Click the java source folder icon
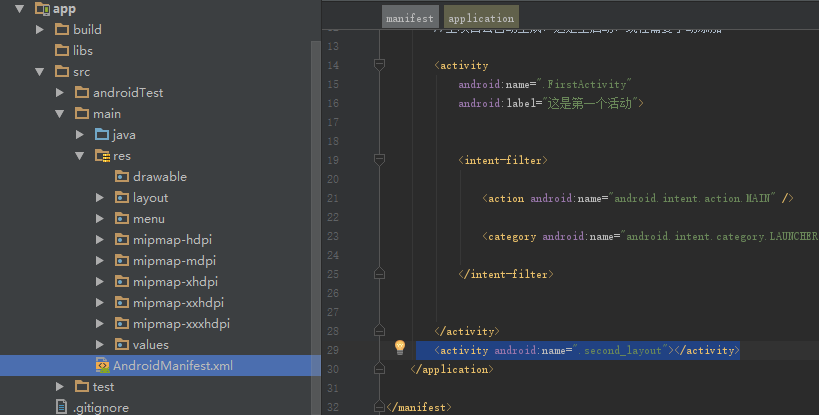Screen dimensions: 819x415 tap(102, 135)
